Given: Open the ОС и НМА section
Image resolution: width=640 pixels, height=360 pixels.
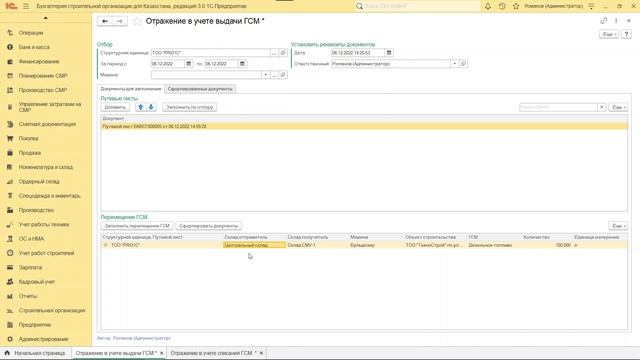Looking at the screenshot, I should (31, 239).
